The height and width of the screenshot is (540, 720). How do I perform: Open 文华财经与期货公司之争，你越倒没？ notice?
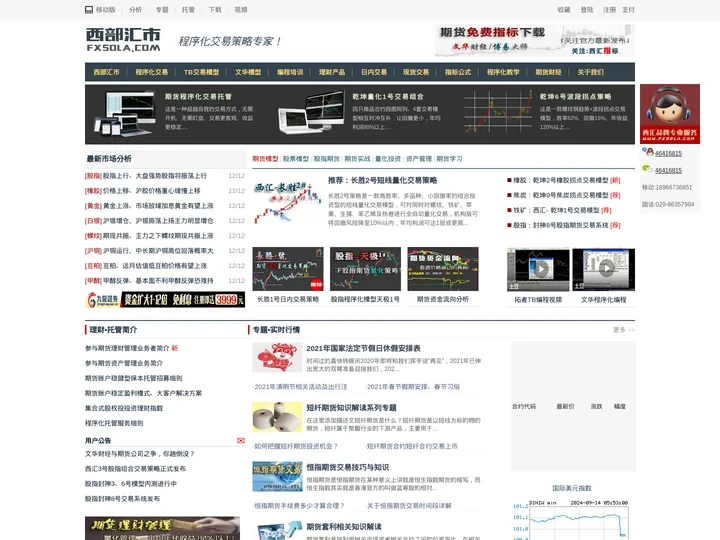[x=140, y=454]
